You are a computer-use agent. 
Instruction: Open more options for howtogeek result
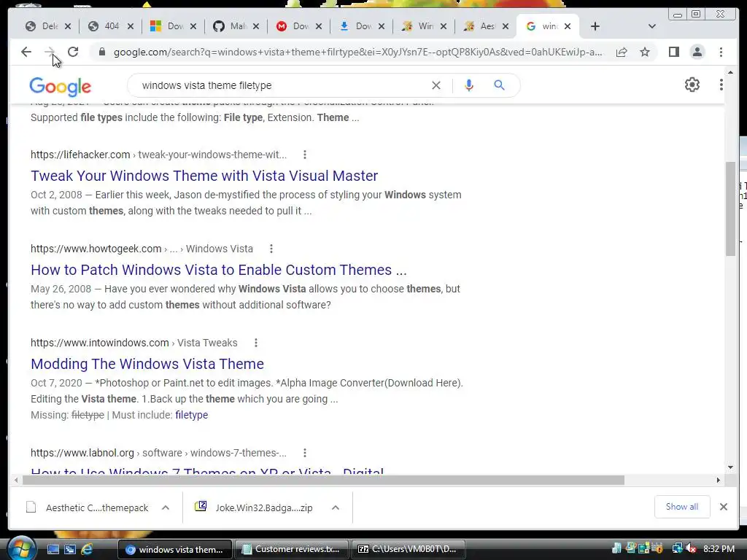click(x=271, y=249)
